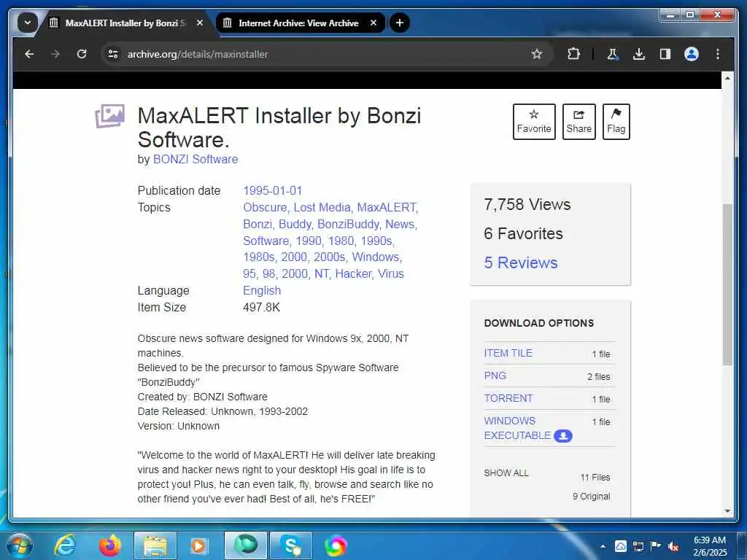Click the page scrollbar down arrow

pyautogui.click(x=727, y=511)
